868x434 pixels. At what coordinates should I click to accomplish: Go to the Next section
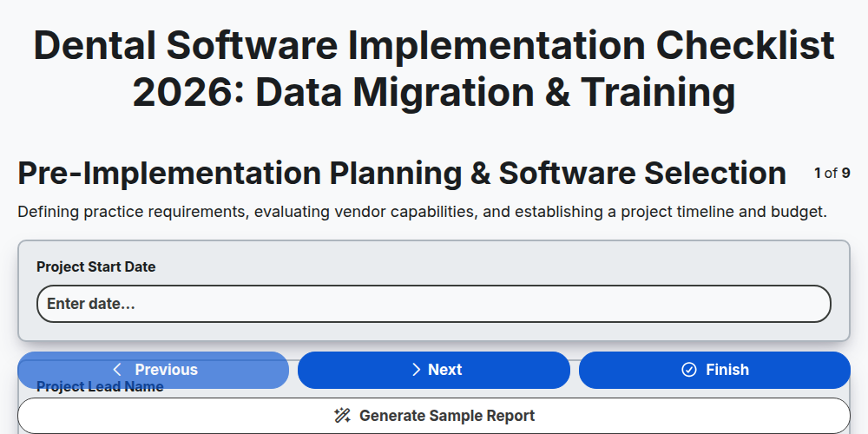(433, 370)
